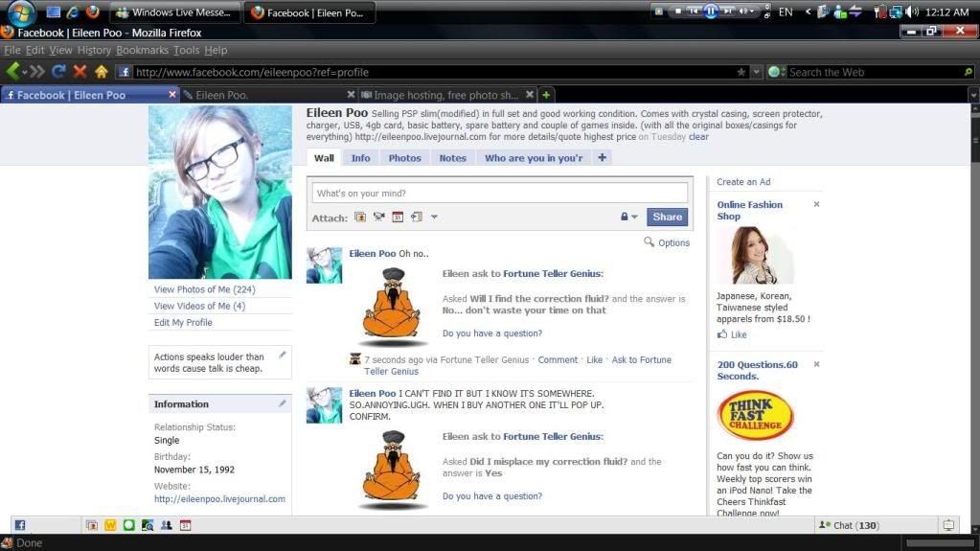Click the search magnifier in Search the Web box
Viewport: 980px width, 551px height.
969,72
